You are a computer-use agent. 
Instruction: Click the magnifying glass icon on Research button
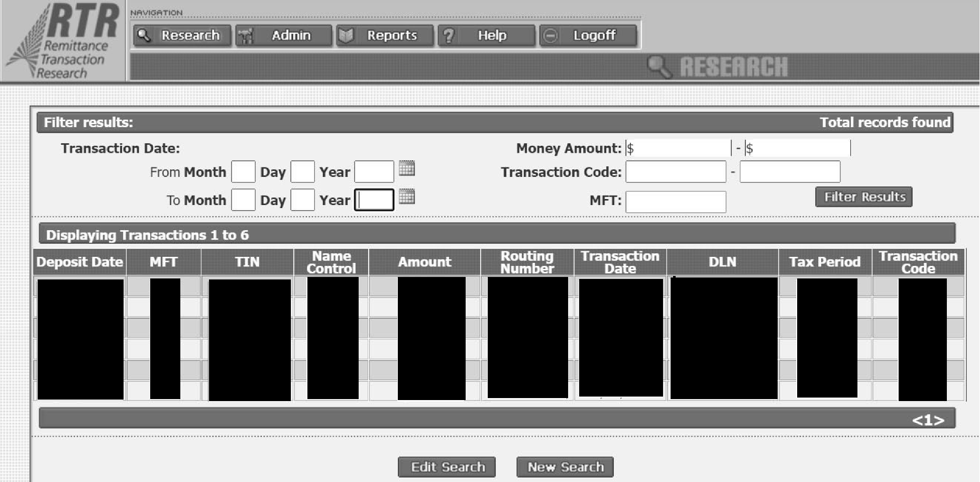[x=146, y=35]
